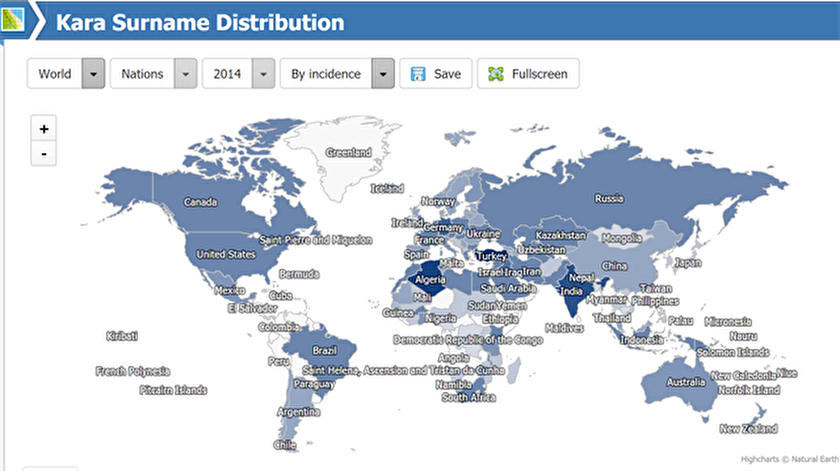
Task: Select the Taiwan label
Action: tap(656, 288)
